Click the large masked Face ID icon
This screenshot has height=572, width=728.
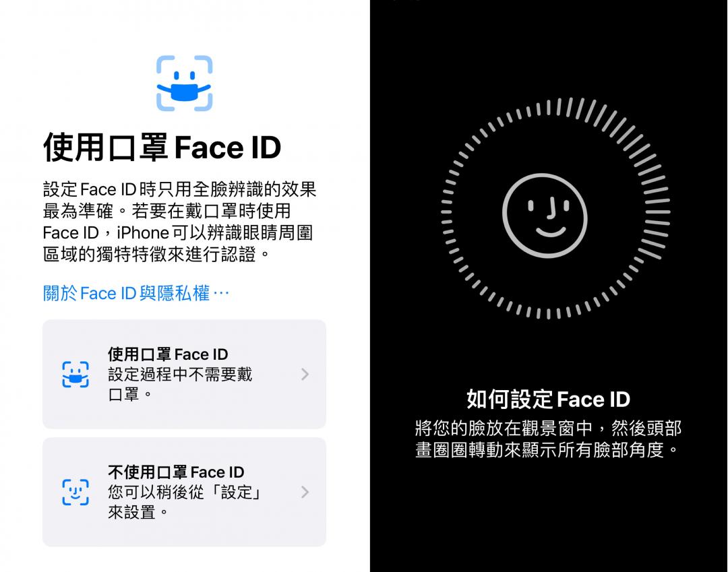coord(184,84)
